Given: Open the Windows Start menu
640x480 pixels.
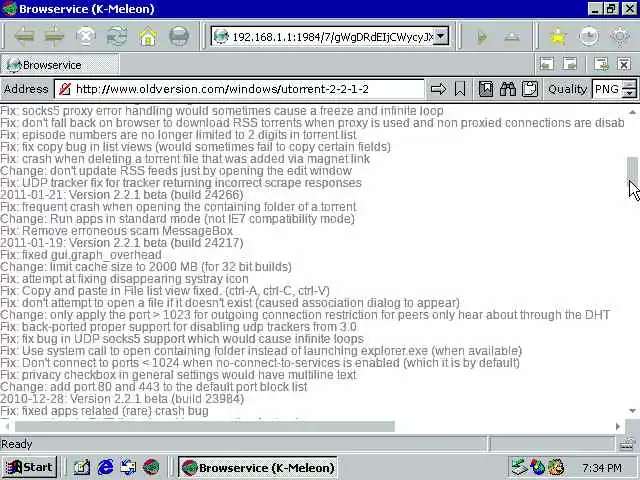Looking at the screenshot, I should point(29,467).
